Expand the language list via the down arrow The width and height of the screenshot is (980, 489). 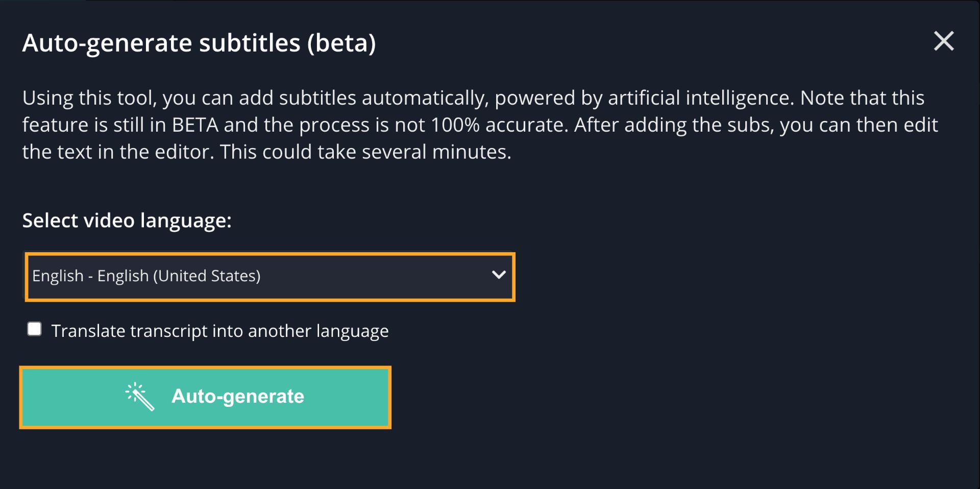pyautogui.click(x=499, y=275)
